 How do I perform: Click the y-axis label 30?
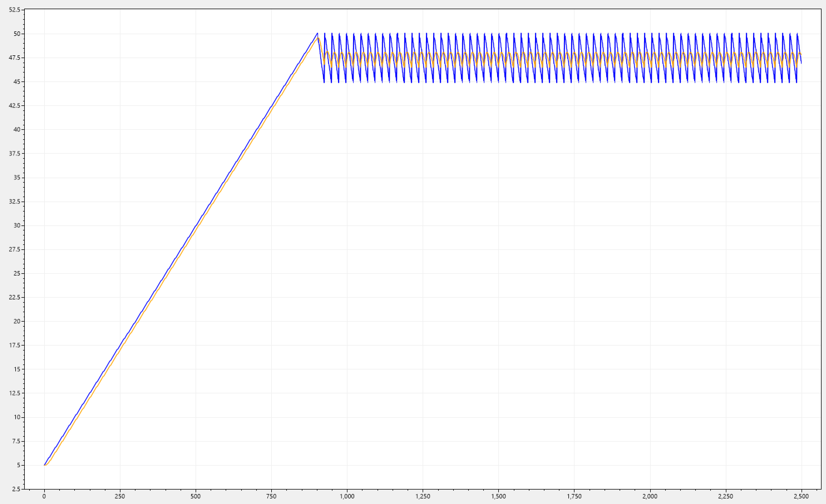tap(17, 226)
